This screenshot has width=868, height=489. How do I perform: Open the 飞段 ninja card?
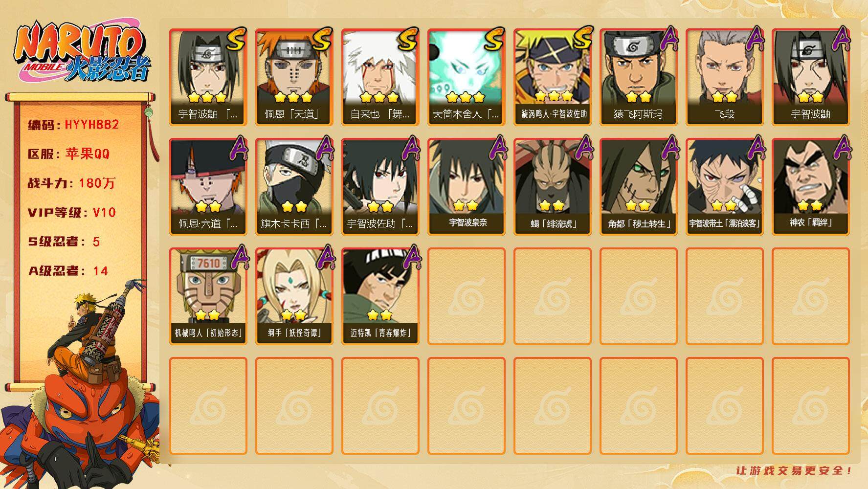point(724,77)
